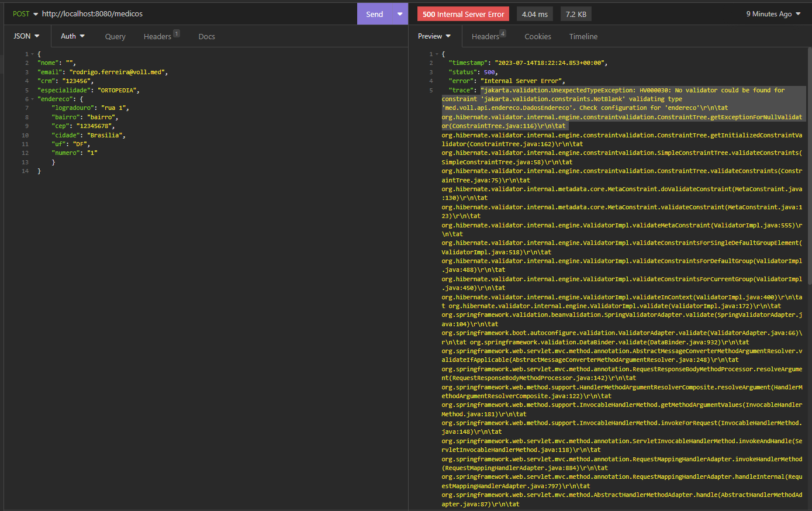Edit the localhost:8080/medicos URL field
The width and height of the screenshot is (812, 511).
198,13
